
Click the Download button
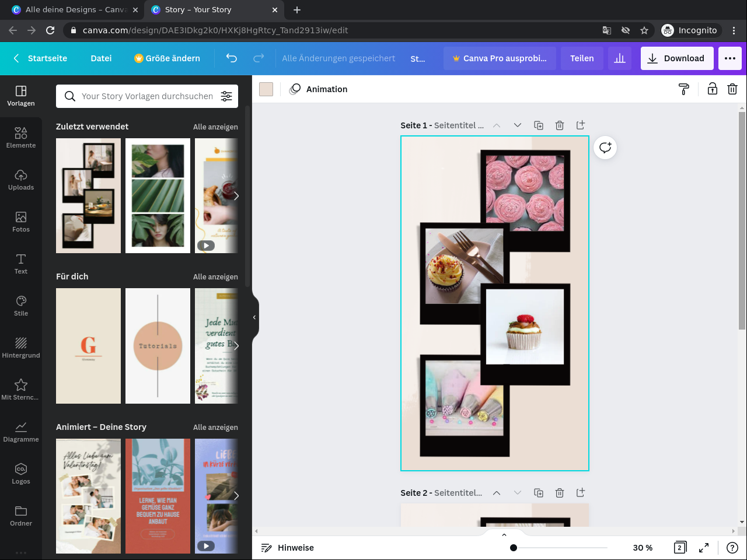pos(677,58)
